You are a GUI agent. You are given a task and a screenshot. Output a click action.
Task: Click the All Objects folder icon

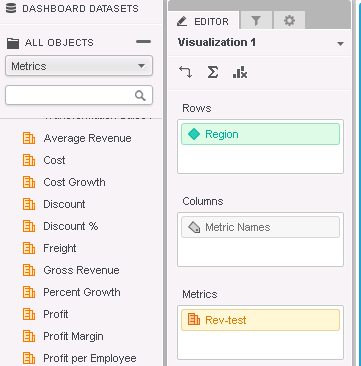[13, 43]
